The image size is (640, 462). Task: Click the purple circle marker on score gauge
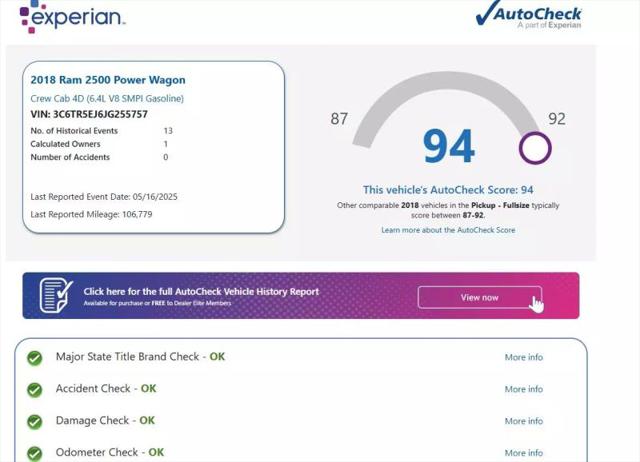535,148
